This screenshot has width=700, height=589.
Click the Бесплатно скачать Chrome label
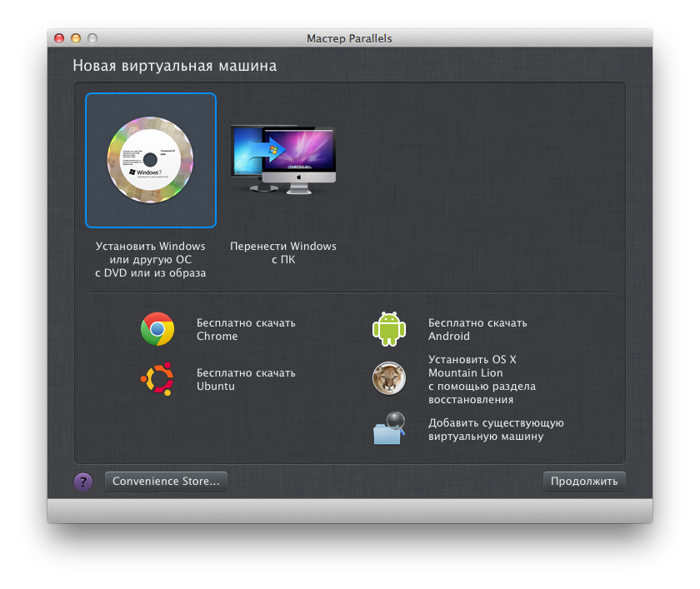tap(245, 329)
